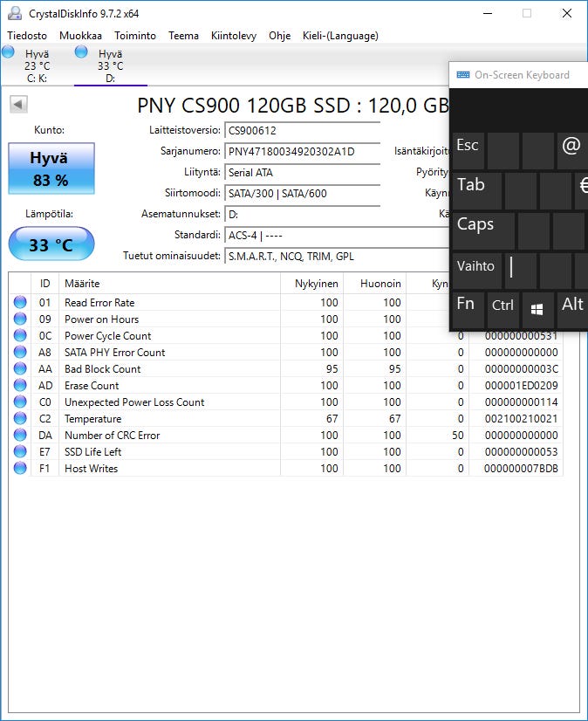The image size is (588, 721).
Task: Open the Toiminto menu
Action: tap(135, 36)
